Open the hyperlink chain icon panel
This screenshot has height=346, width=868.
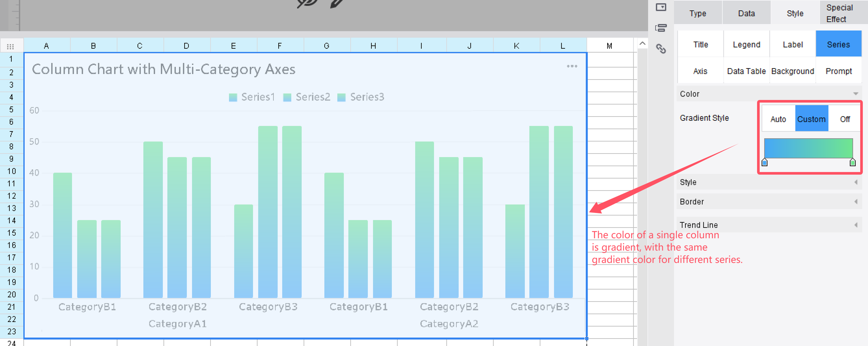coord(661,49)
